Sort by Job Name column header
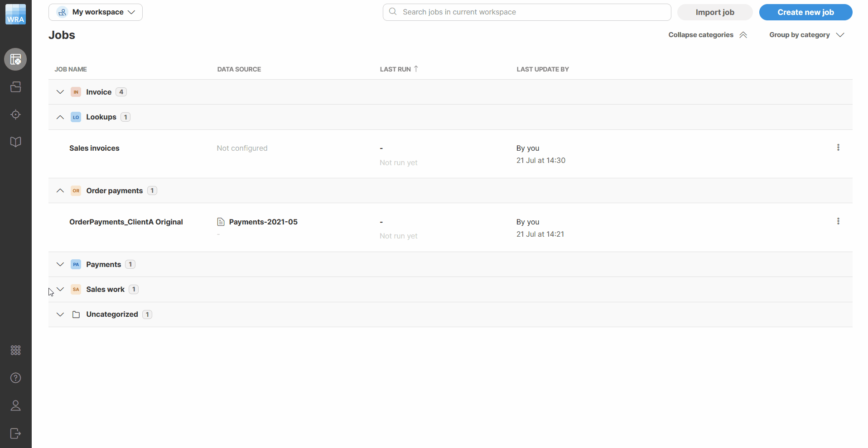This screenshot has width=868, height=448. [71, 69]
